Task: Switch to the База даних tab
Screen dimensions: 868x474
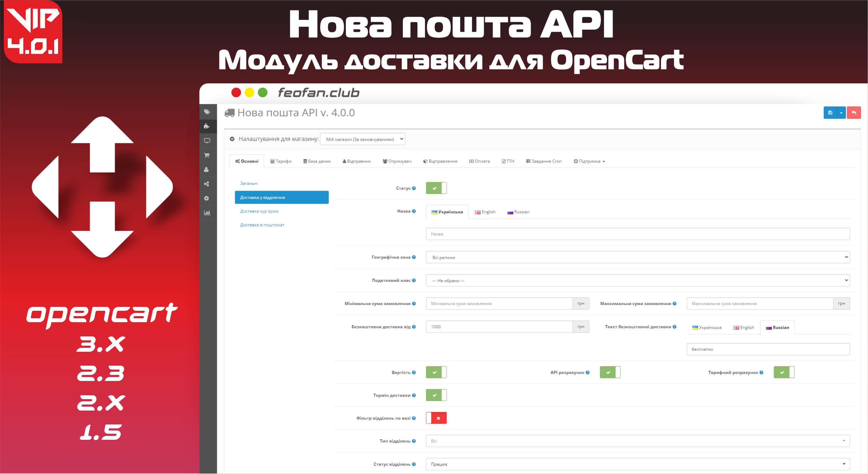Action: 317,161
